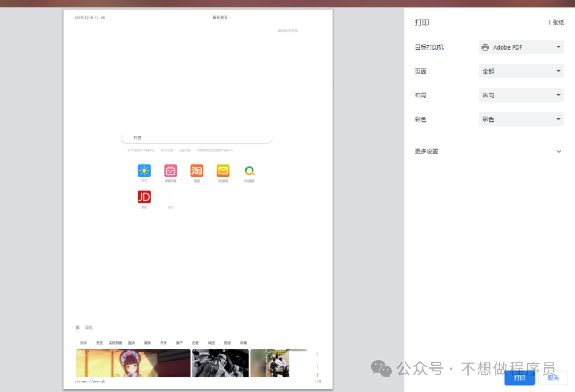Image resolution: width=575 pixels, height=392 pixels.
Task: Click the QQ邮箱 envelope icon
Action: click(223, 170)
